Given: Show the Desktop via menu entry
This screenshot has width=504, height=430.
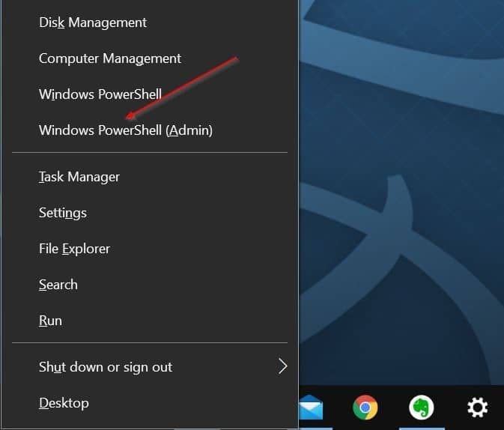Looking at the screenshot, I should coord(150,403).
